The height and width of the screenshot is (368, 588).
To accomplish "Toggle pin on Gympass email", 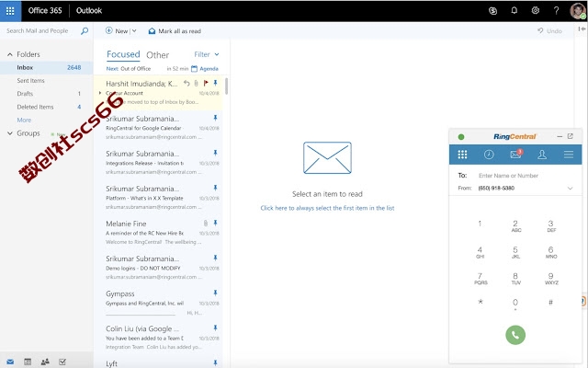I will point(215,293).
